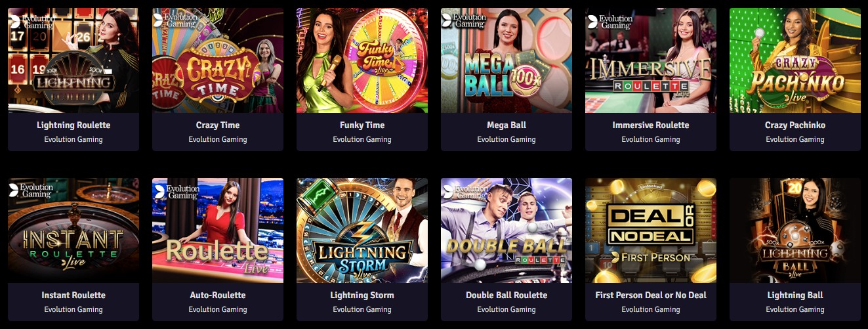The image size is (868, 329).
Task: Click the Immersive Roulette thumbnail
Action: (x=651, y=60)
